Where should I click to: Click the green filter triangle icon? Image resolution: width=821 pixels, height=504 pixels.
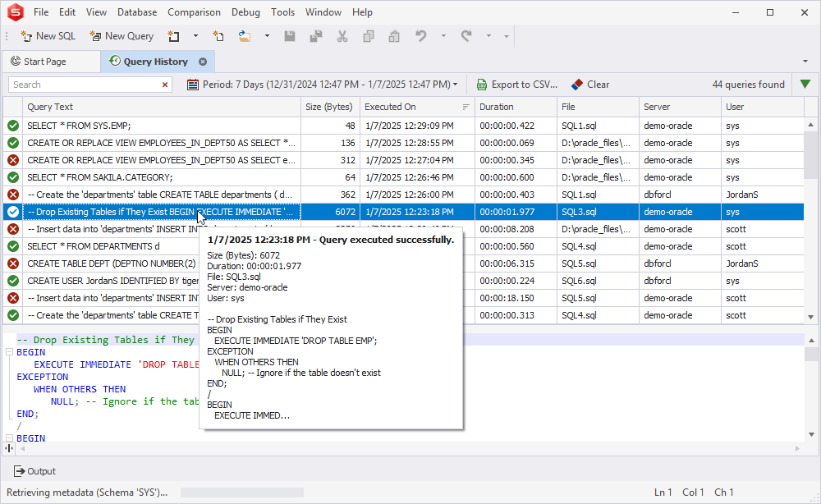(x=805, y=84)
